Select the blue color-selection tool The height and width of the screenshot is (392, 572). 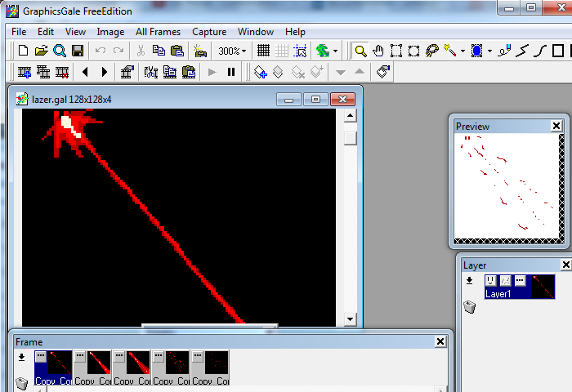pos(476,51)
